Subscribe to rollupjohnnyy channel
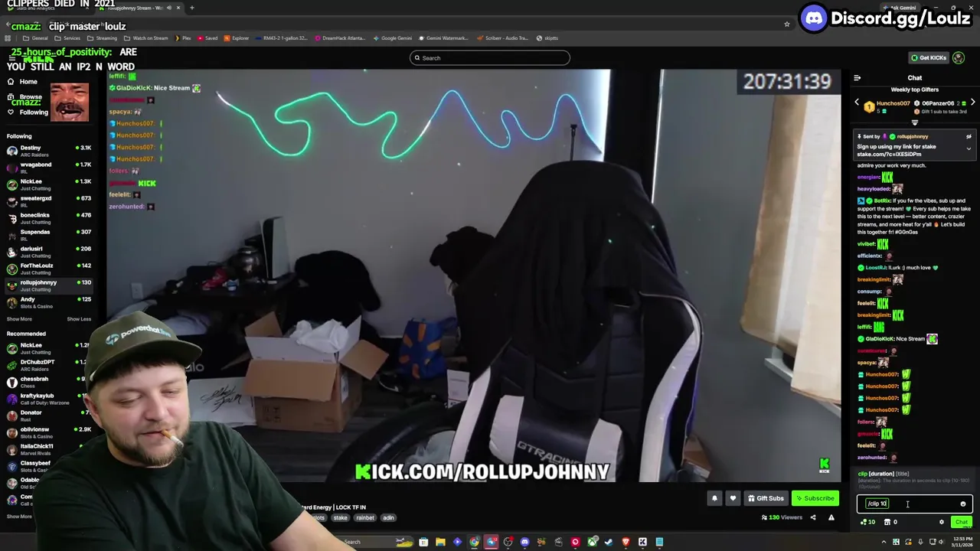980x551 pixels. click(x=815, y=498)
